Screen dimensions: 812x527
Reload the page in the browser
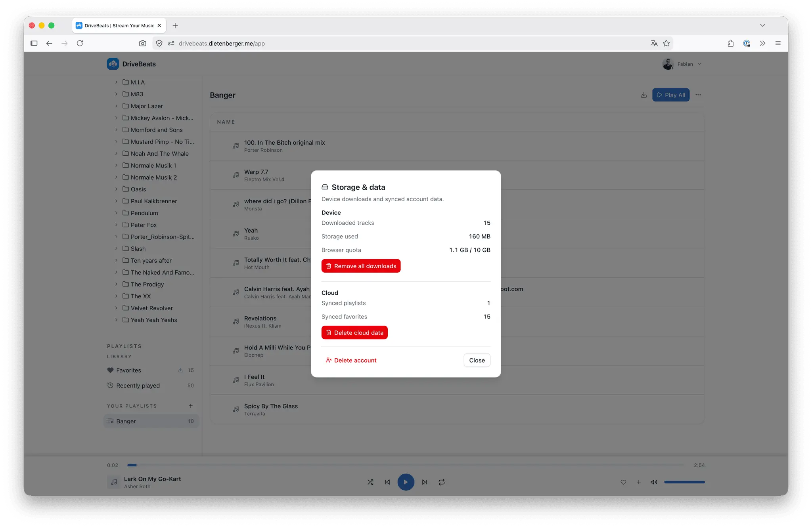(x=80, y=43)
